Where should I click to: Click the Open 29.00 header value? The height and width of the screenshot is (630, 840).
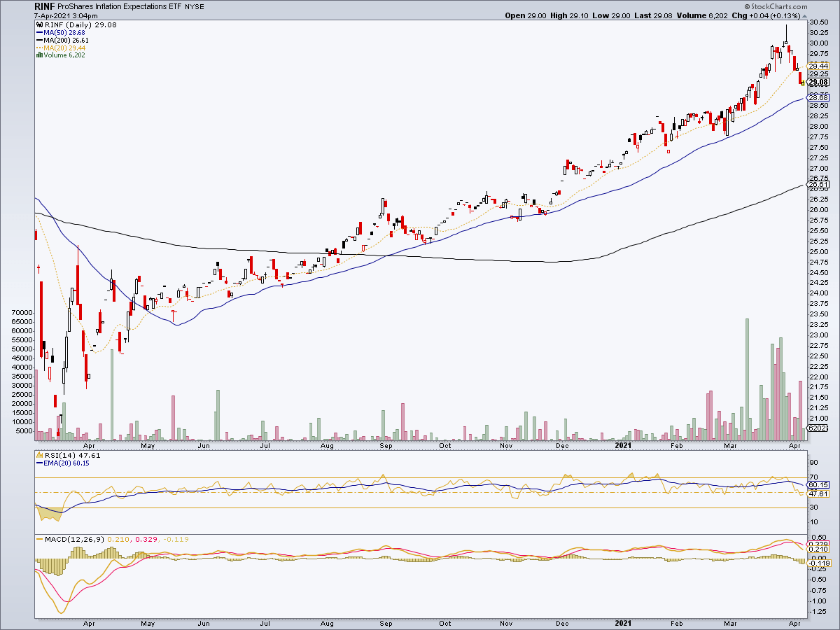coord(525,15)
